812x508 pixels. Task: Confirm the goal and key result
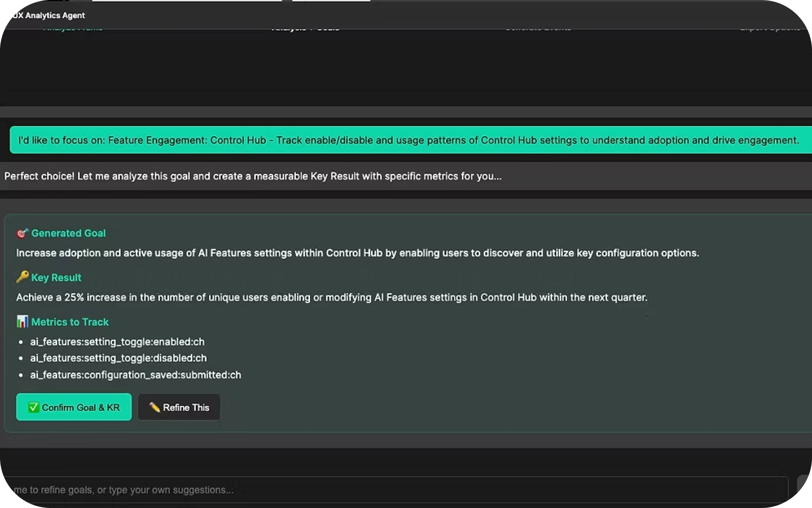pyautogui.click(x=74, y=407)
